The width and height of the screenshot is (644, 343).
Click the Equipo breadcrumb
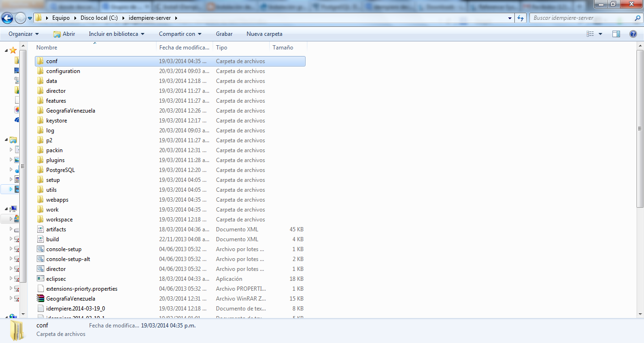click(x=61, y=18)
